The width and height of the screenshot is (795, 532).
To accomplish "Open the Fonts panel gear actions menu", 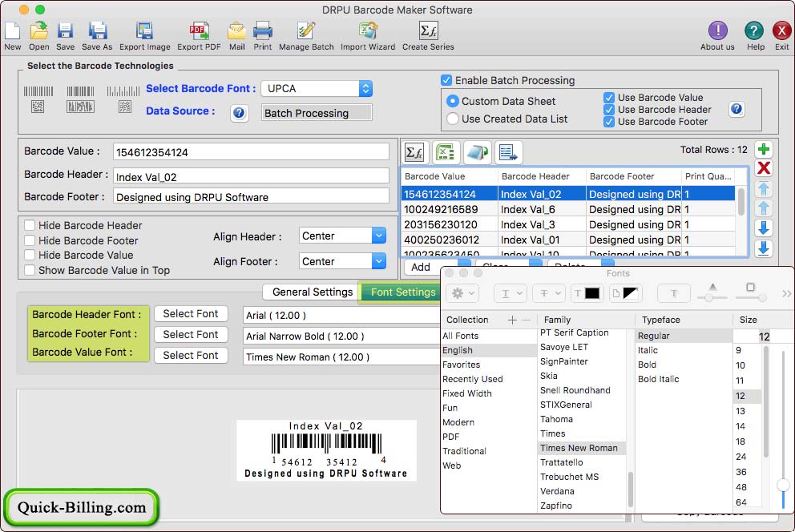I will (x=462, y=293).
